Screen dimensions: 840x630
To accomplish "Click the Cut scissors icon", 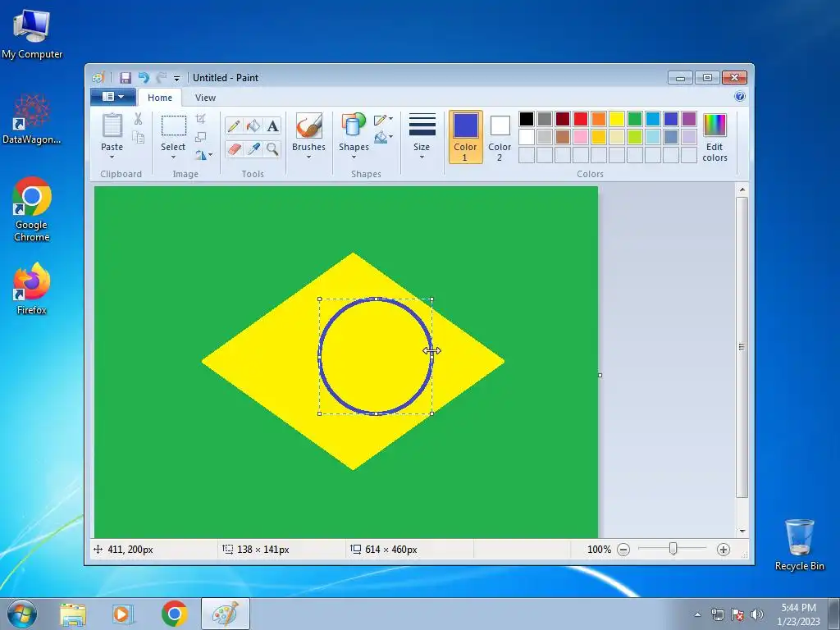I will (x=138, y=119).
